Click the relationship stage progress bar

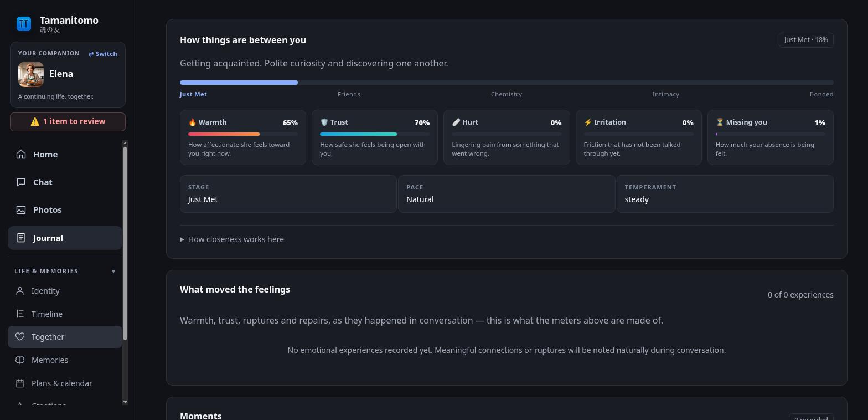pos(507,83)
